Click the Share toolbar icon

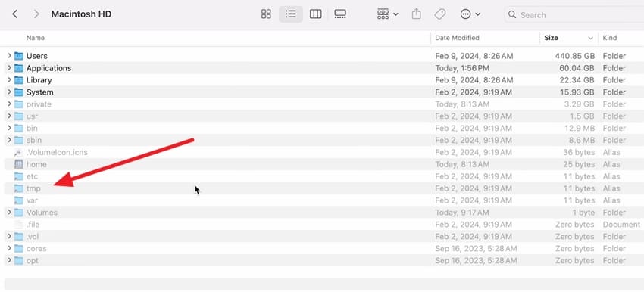[x=417, y=14]
